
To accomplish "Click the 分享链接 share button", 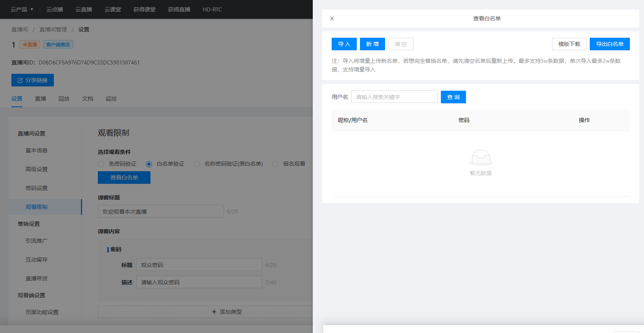I will click(x=33, y=80).
